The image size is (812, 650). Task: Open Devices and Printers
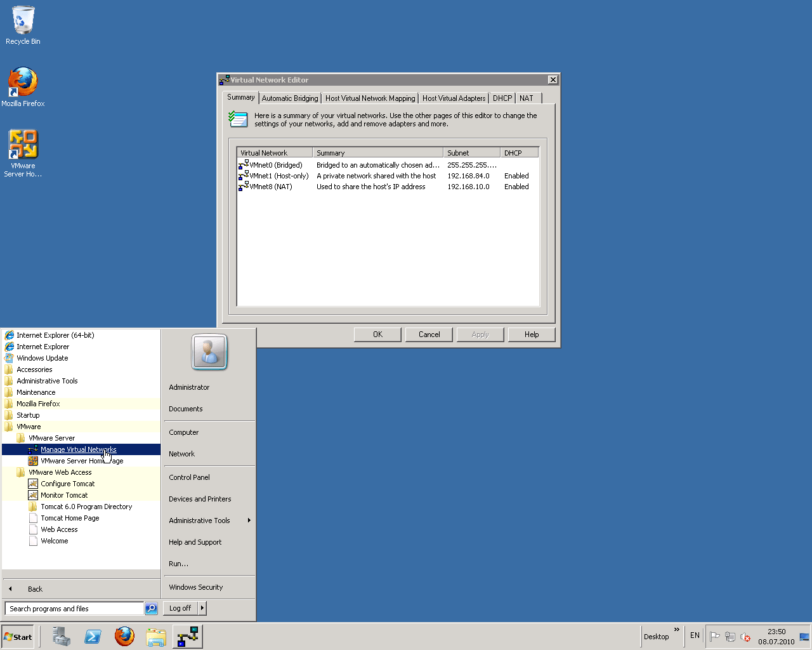pos(209,499)
